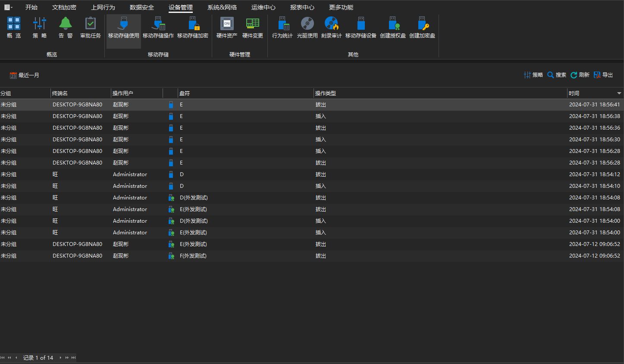Click the 刷新 refresh icon
This screenshot has width=624, height=364.
pyautogui.click(x=574, y=75)
